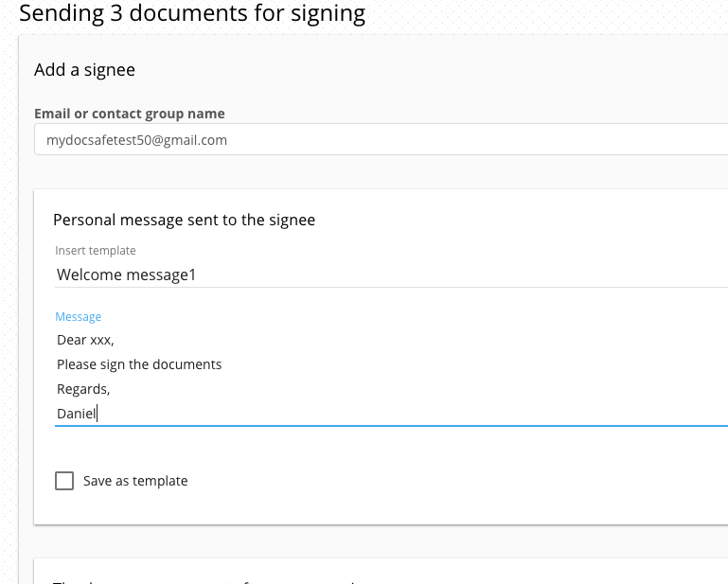Click the mydocsafetest50@gmail.com address text

pos(136,140)
